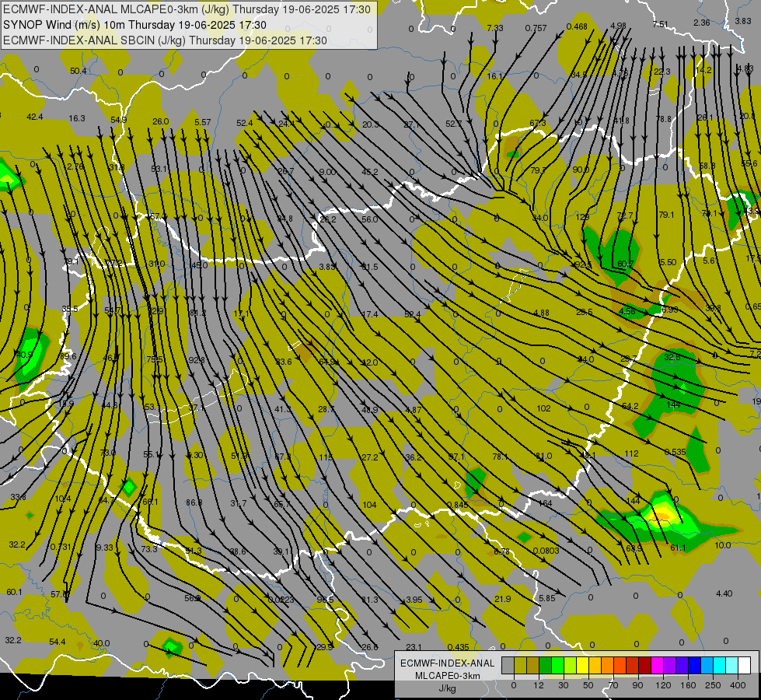
Task: Click the orange legend swatch before tick 70
Action: 608,665
